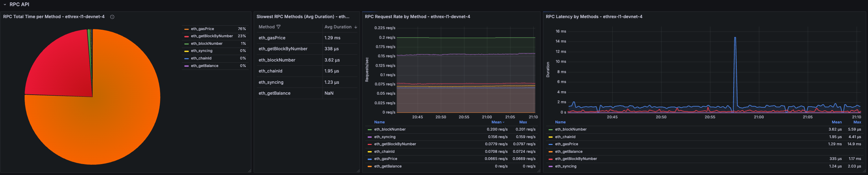Toggle eth_getBlockByNumber in Latency legend
Screen dimensions: 868x175
(576, 159)
